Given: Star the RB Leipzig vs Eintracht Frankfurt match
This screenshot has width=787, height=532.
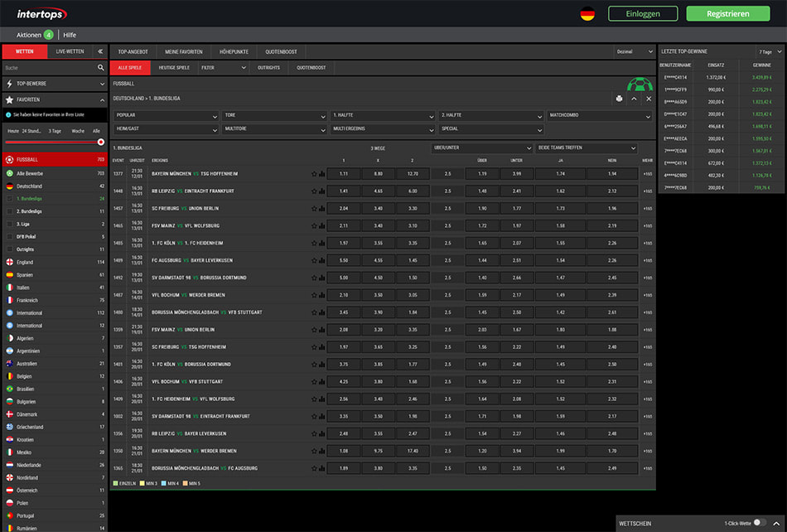Looking at the screenshot, I should [314, 191].
